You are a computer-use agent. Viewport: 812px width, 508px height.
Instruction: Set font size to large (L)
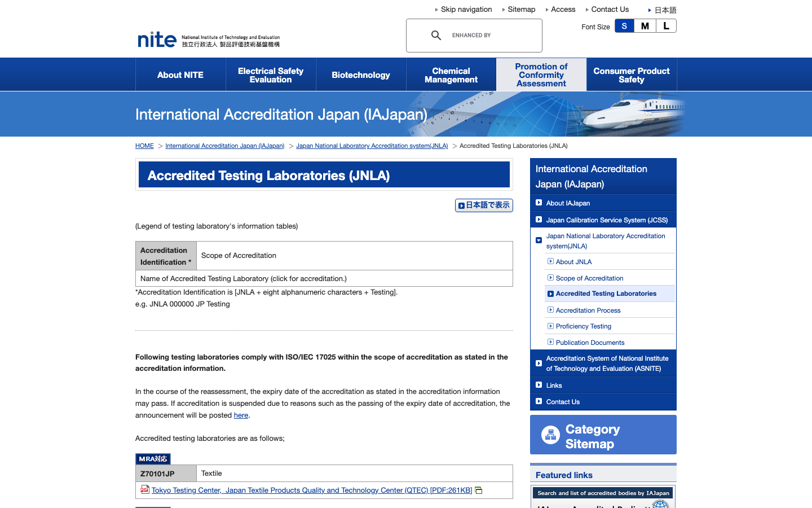click(666, 26)
